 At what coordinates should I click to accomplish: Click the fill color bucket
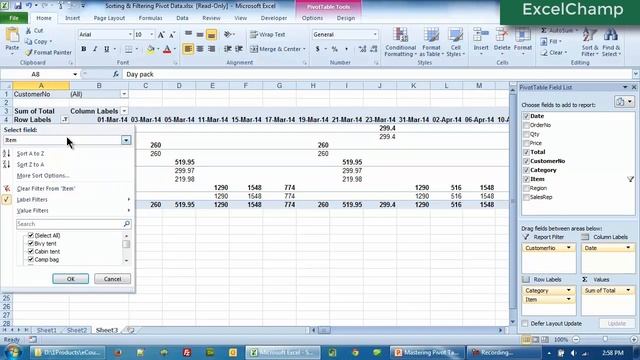coord(151,49)
